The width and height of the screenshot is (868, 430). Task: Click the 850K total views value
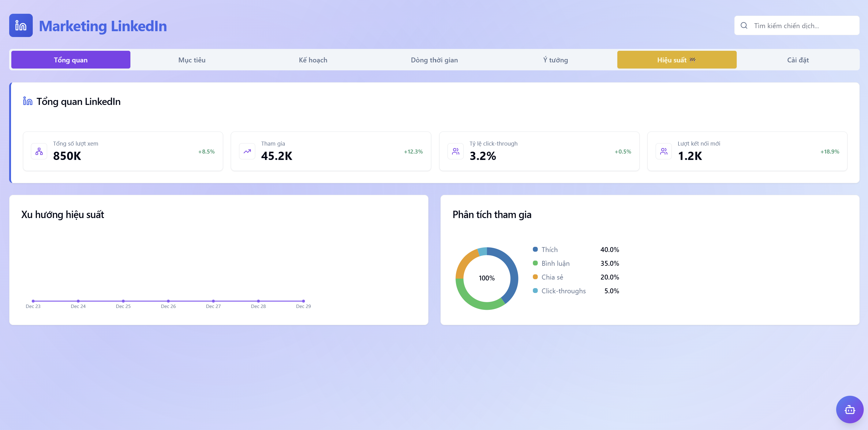(67, 156)
